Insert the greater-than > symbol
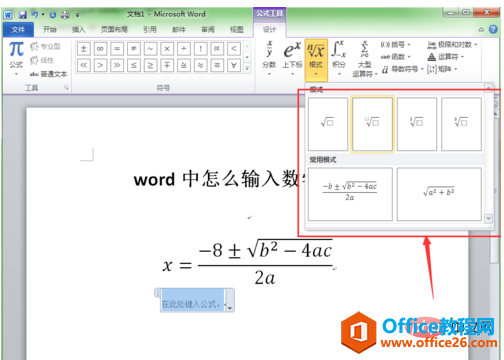 click(100, 65)
